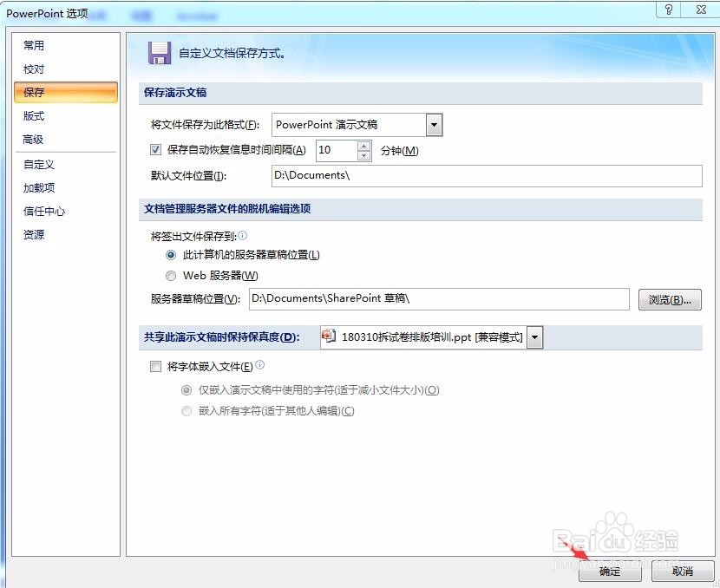720x588 pixels.
Task: Click the PowerPoint file icon in fidelity dropdown
Action: point(329,336)
